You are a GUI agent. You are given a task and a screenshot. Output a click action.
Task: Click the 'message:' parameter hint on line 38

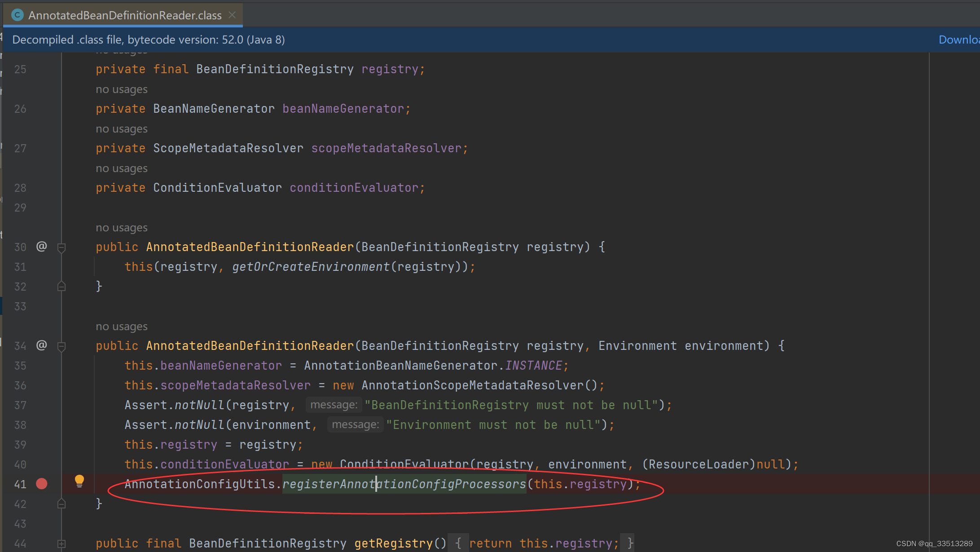[355, 424]
